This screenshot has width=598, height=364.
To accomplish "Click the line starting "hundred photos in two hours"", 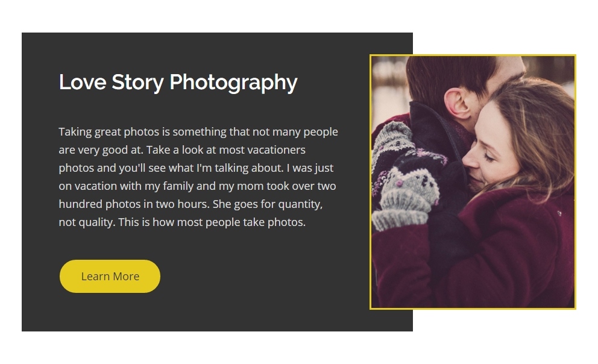I will (x=190, y=204).
